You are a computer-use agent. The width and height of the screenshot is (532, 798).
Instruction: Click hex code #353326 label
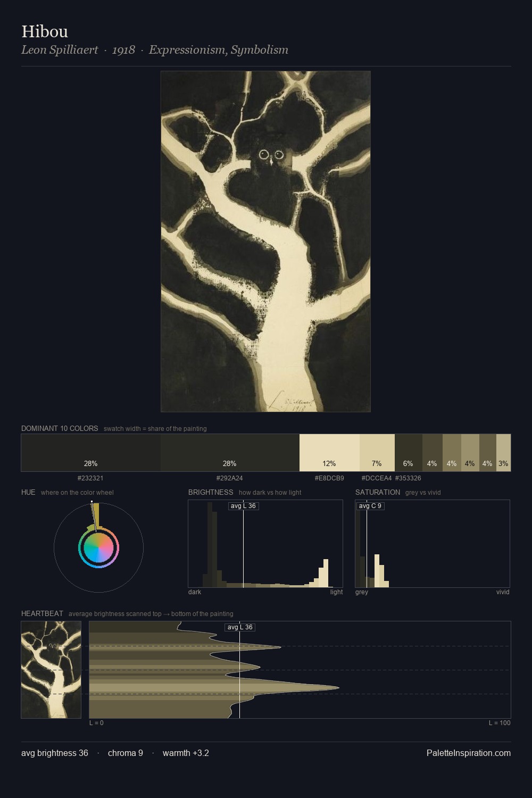(x=408, y=478)
